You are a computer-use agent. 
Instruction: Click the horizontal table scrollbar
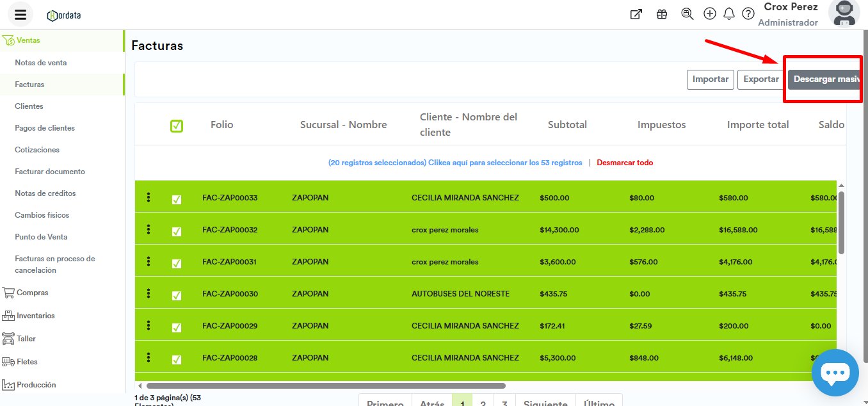pos(325,386)
